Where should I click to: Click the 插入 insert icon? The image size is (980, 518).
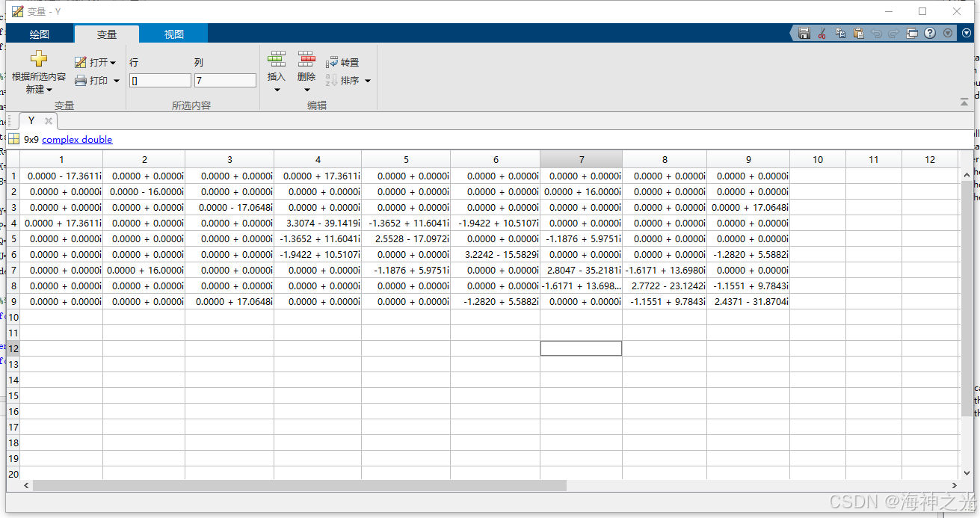(277, 59)
